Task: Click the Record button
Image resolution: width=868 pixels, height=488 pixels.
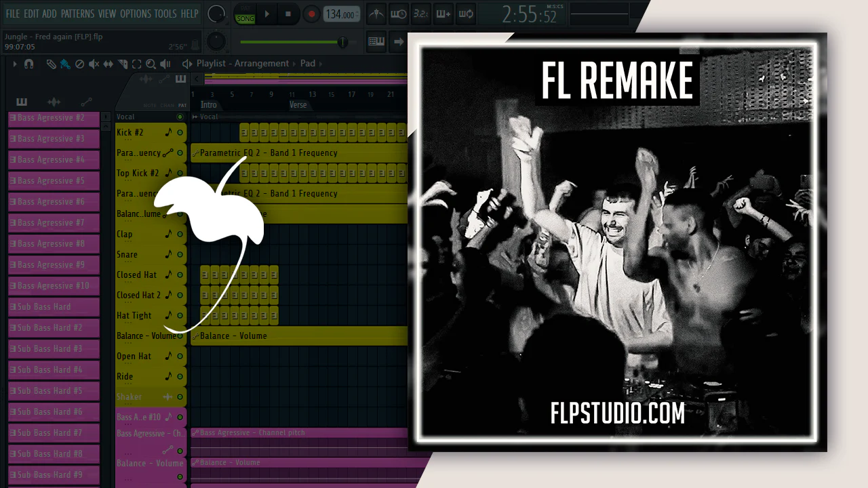Action: point(311,14)
